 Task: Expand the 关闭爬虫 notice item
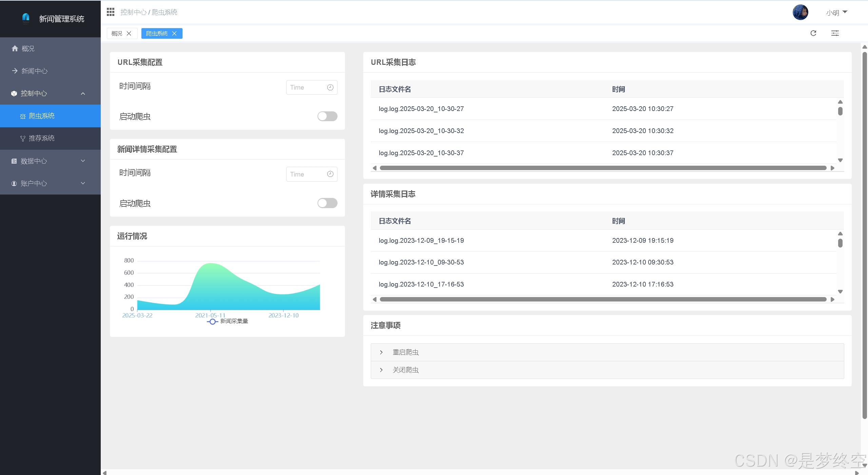405,370
